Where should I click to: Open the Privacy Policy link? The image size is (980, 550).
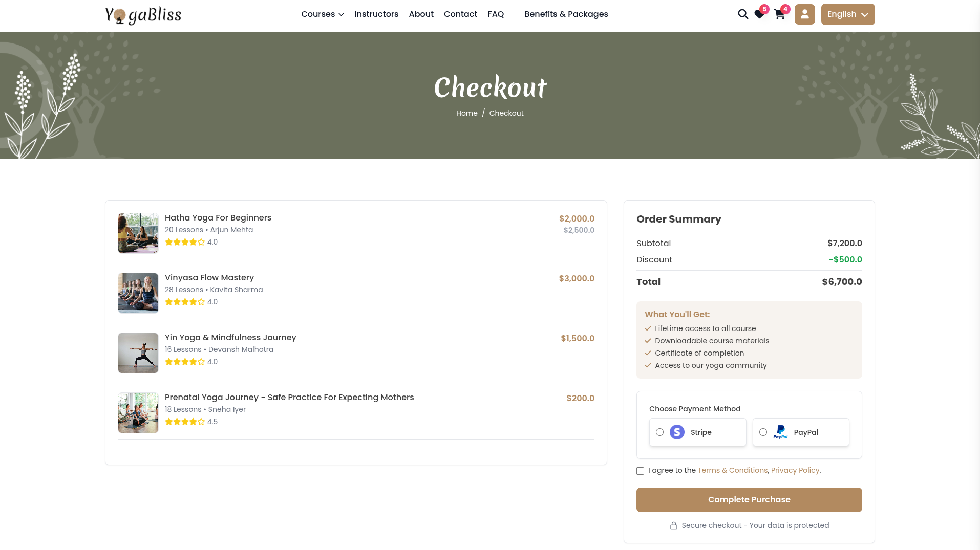click(x=795, y=470)
